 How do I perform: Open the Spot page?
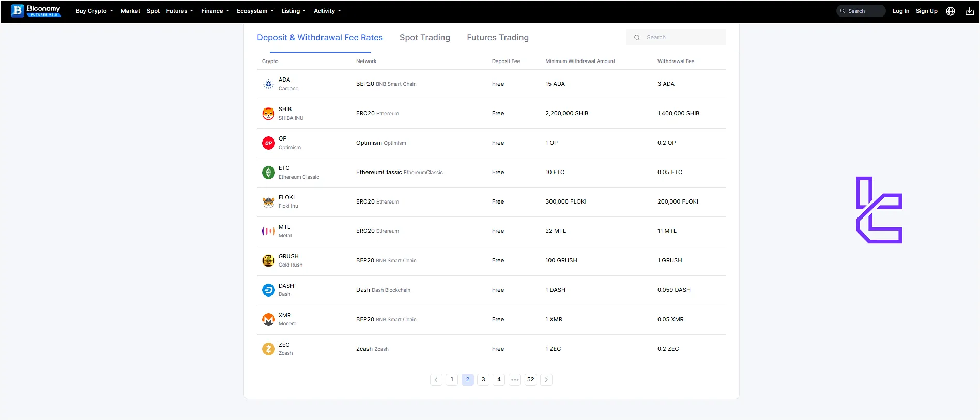153,11
